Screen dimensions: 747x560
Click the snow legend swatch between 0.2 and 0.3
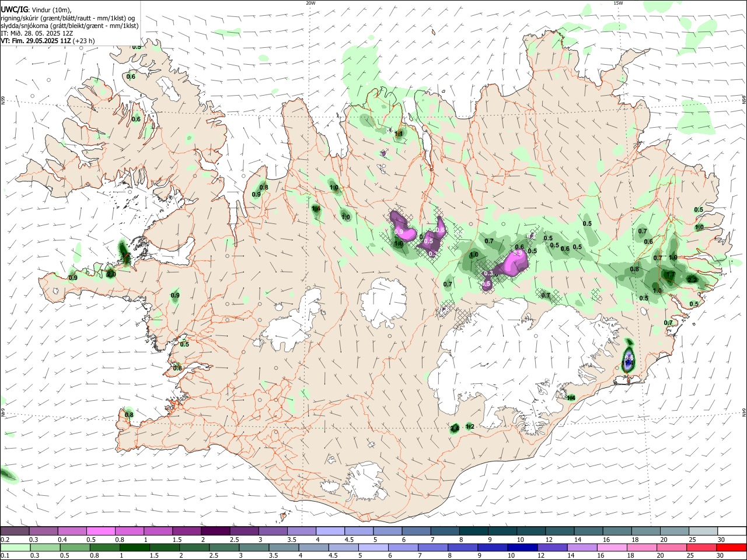(15, 531)
